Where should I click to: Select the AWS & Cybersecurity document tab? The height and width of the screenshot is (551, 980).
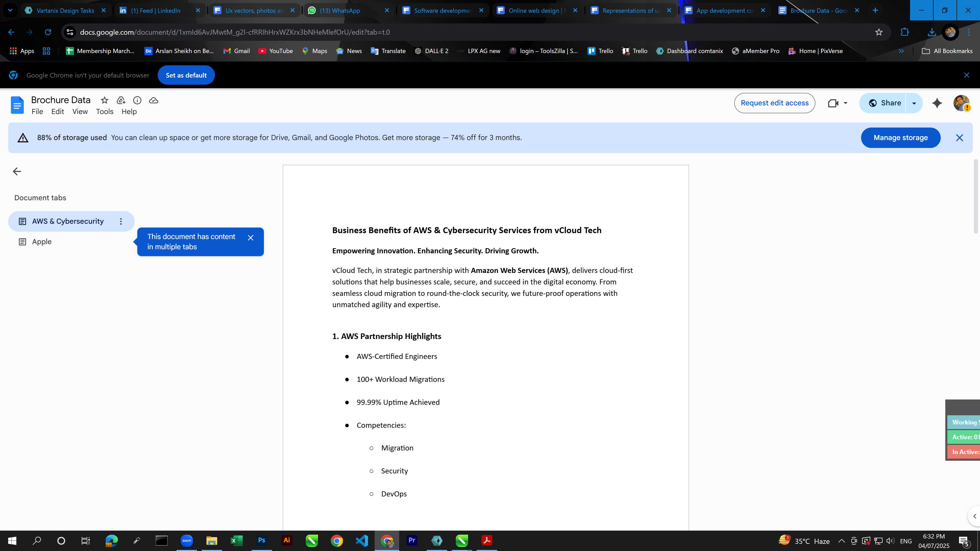coord(71,221)
